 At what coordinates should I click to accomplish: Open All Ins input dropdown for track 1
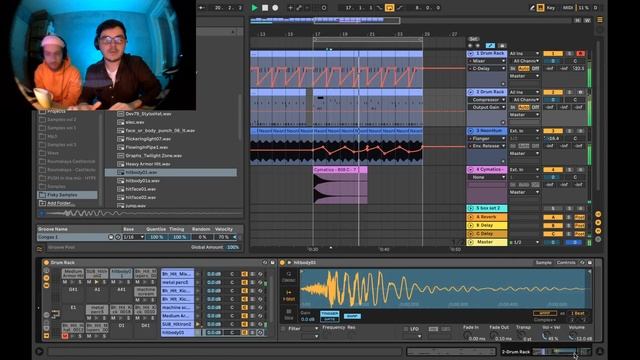[524, 53]
